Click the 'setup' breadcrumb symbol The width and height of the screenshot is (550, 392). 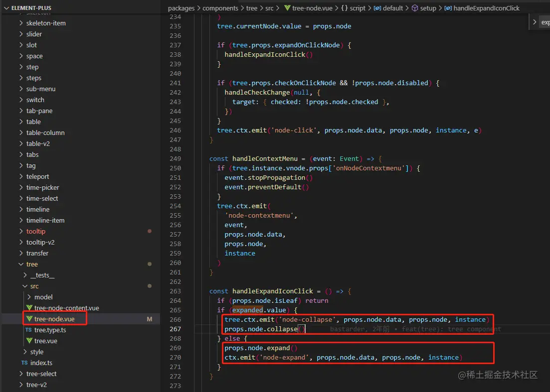point(428,8)
